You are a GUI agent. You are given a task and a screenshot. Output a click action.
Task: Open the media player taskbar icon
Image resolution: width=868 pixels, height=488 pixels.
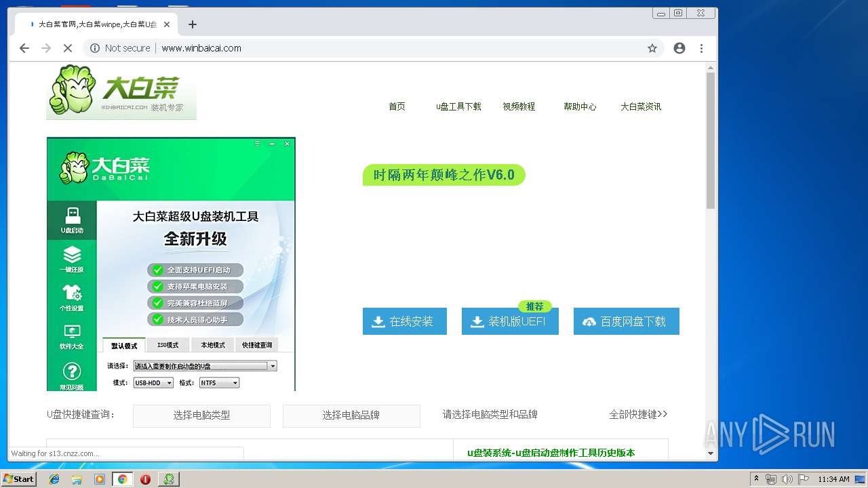tap(100, 479)
